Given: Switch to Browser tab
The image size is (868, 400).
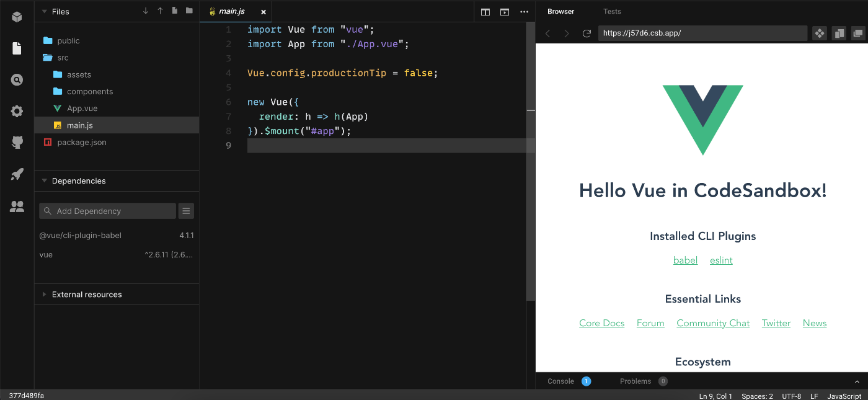Looking at the screenshot, I should [560, 11].
